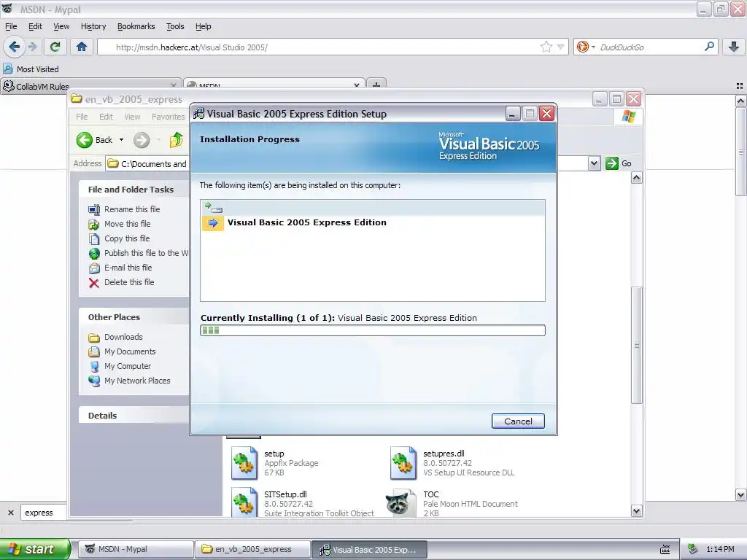Click the system tray network icon
The height and width of the screenshot is (560, 747).
693,549
